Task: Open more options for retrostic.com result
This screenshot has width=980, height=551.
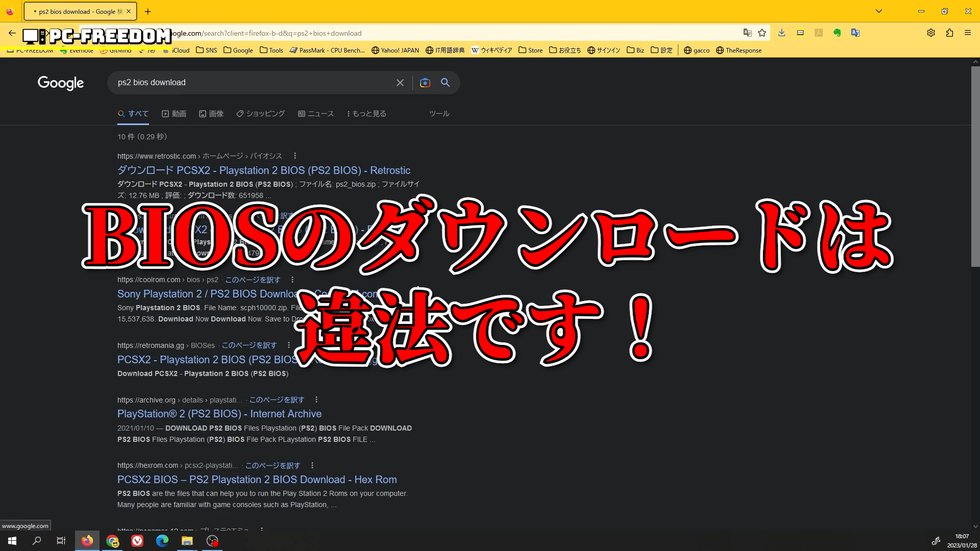Action: coord(295,156)
